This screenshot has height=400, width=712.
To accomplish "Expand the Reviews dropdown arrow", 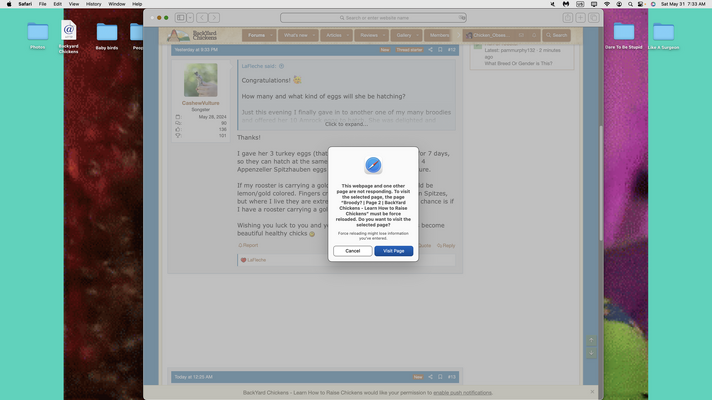I will click(384, 35).
